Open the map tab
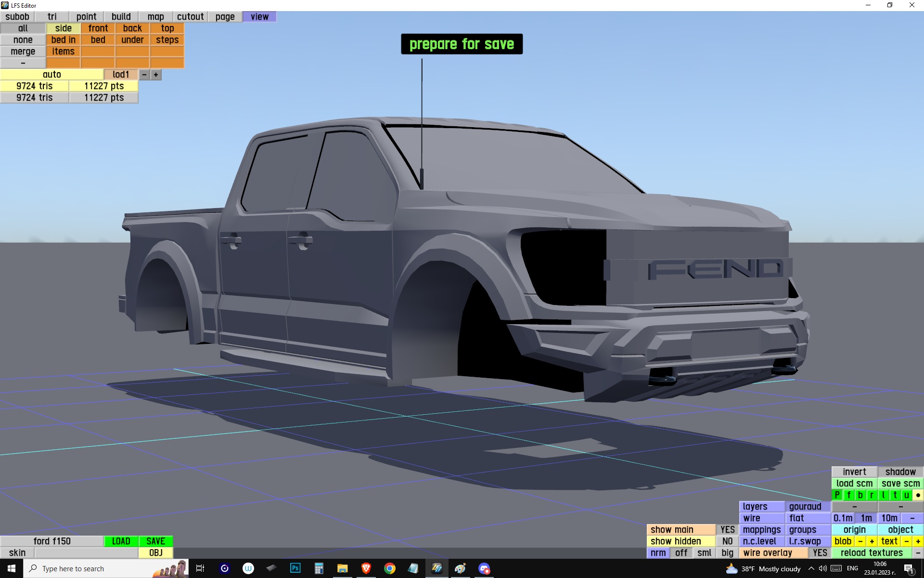 tap(155, 17)
